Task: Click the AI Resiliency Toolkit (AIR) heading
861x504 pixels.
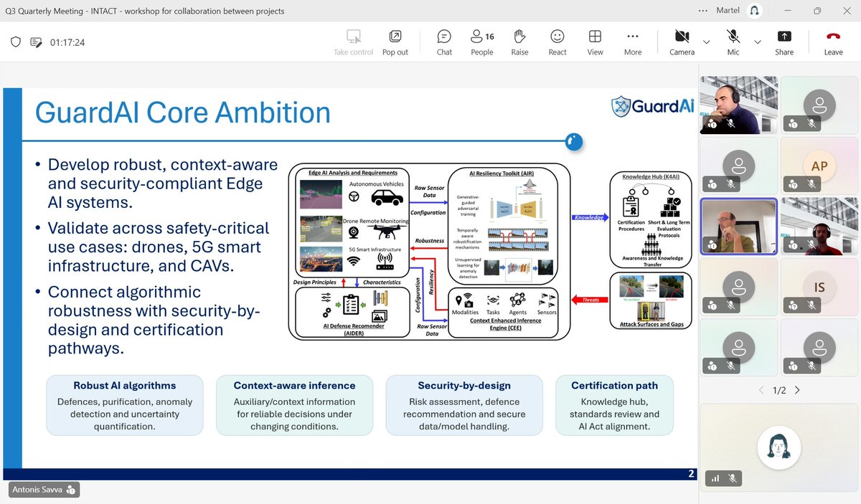Action: [502, 173]
